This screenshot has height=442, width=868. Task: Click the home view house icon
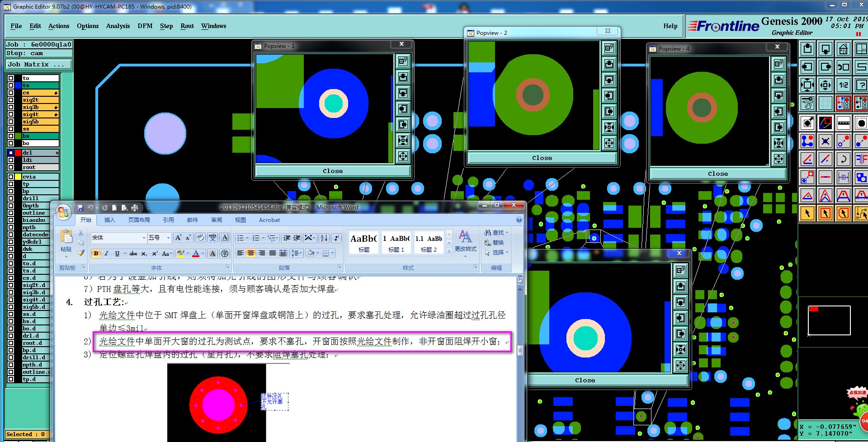pyautogui.click(x=843, y=49)
